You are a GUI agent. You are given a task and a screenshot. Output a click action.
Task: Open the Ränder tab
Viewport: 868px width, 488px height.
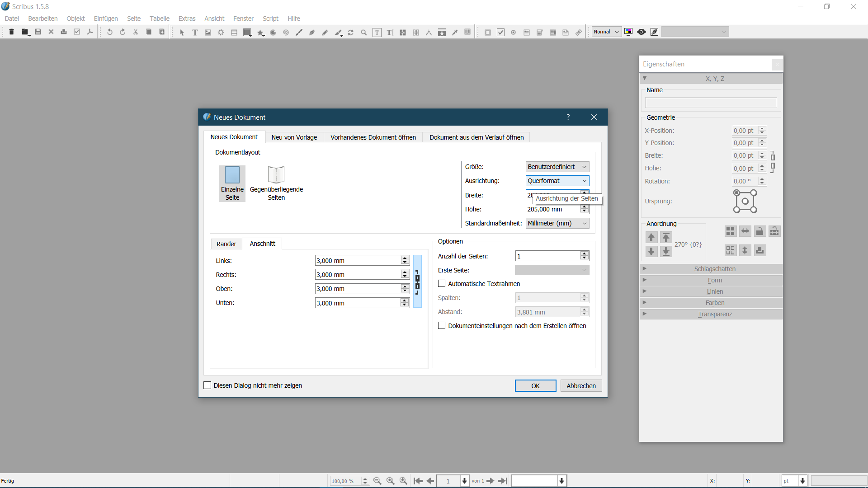tap(226, 244)
